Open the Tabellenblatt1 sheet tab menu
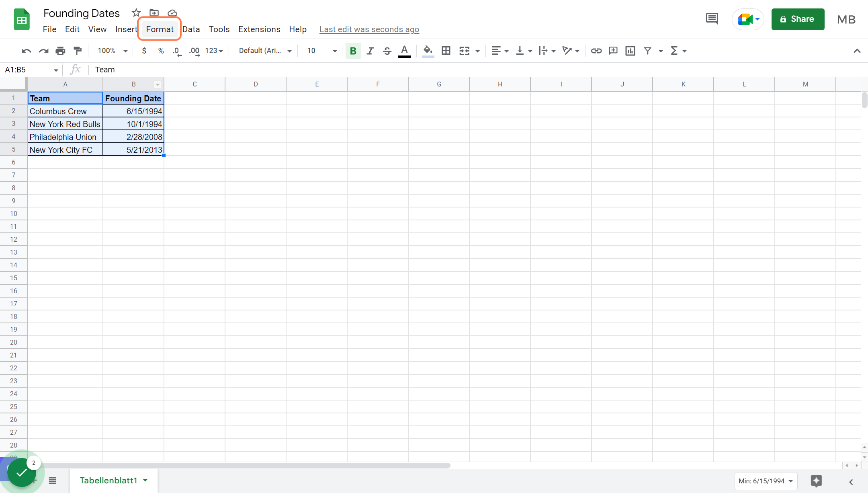The width and height of the screenshot is (868, 493). (x=145, y=480)
